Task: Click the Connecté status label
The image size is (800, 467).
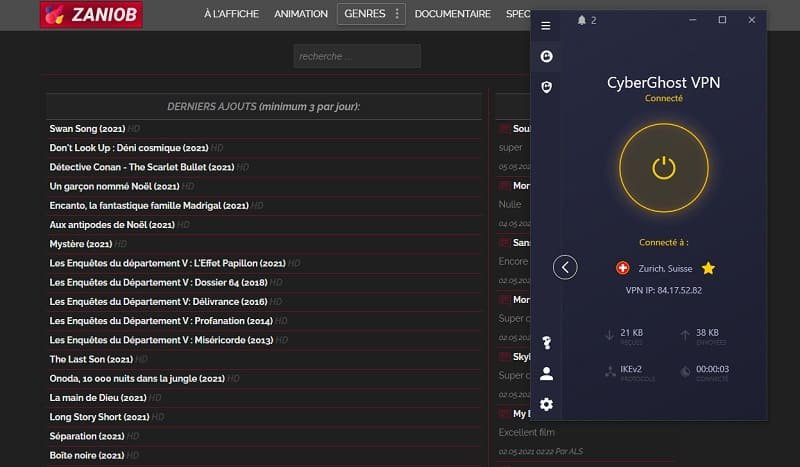Action: [x=664, y=98]
